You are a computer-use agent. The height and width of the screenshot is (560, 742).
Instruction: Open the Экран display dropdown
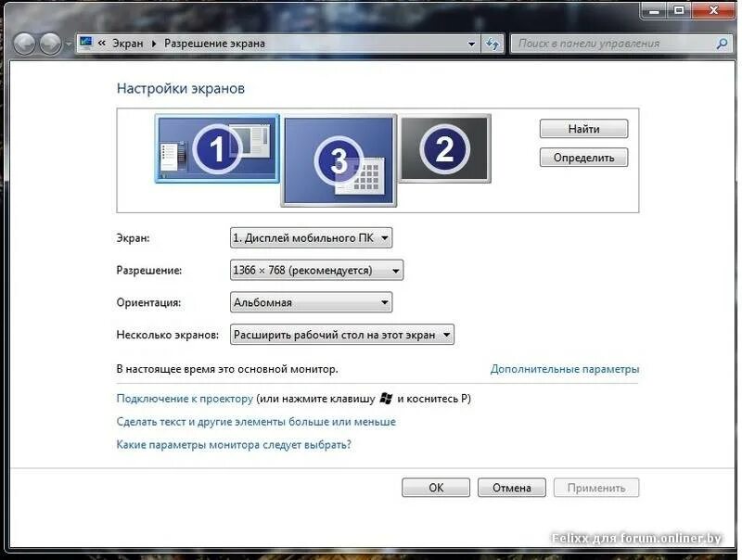[311, 238]
